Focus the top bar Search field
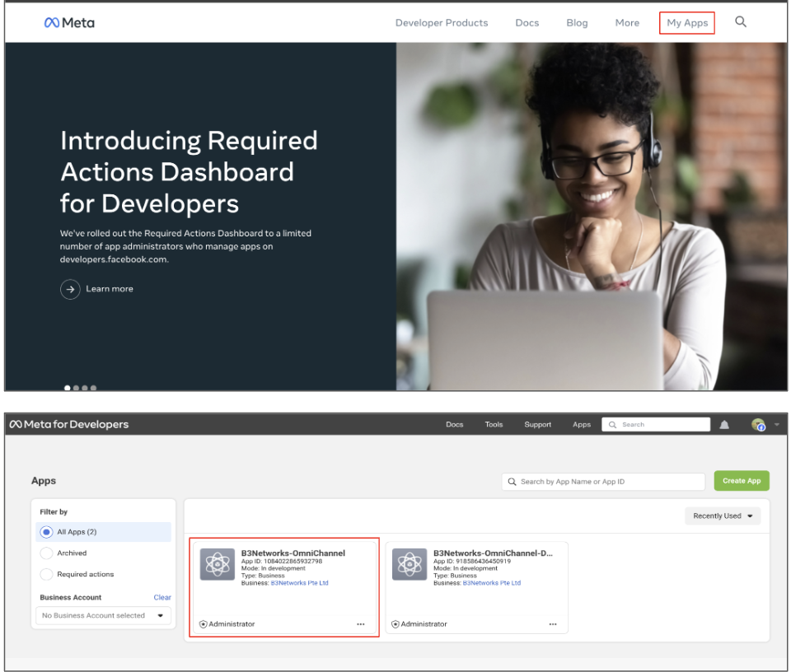Viewport: 791px width, 672px height. [656, 424]
